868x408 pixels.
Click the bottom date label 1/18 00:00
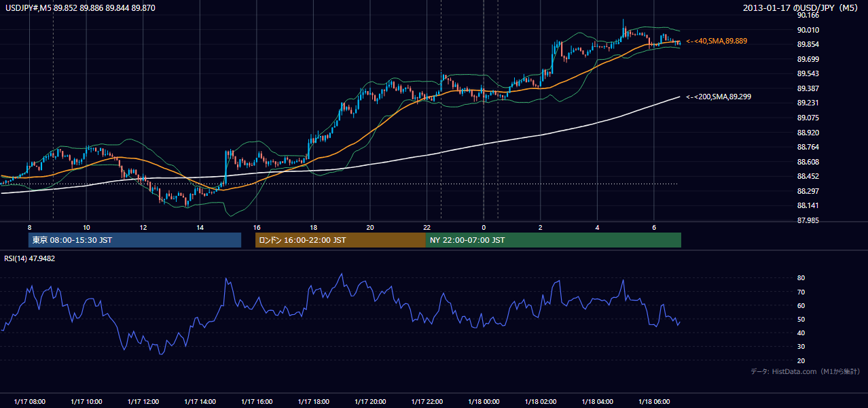pyautogui.click(x=484, y=402)
